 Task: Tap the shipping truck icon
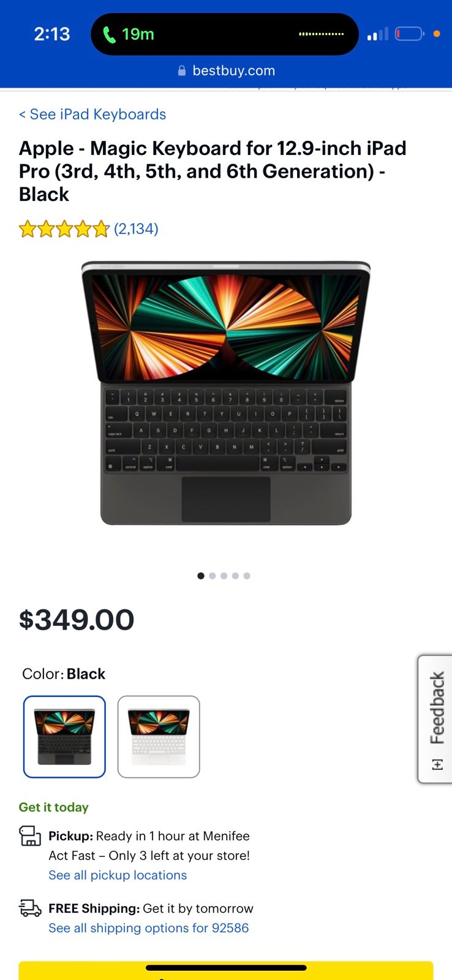pyautogui.click(x=30, y=908)
